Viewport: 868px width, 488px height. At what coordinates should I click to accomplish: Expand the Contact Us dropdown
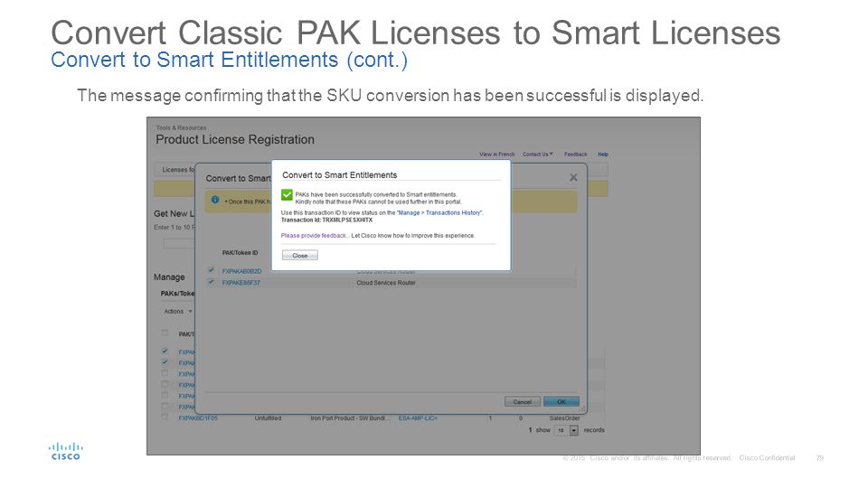pyautogui.click(x=537, y=155)
